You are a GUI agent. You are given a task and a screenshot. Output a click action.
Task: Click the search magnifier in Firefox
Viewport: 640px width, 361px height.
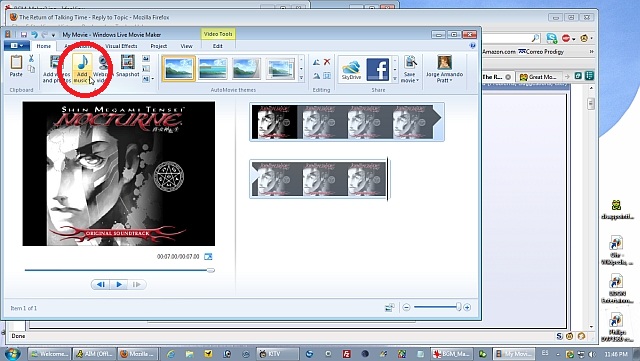tap(535, 38)
